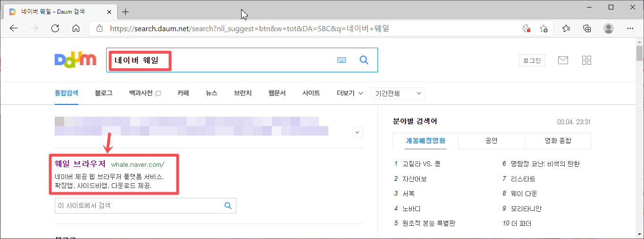Open 명탐정 코난: 비색의 탄환 keyword

[545, 164]
